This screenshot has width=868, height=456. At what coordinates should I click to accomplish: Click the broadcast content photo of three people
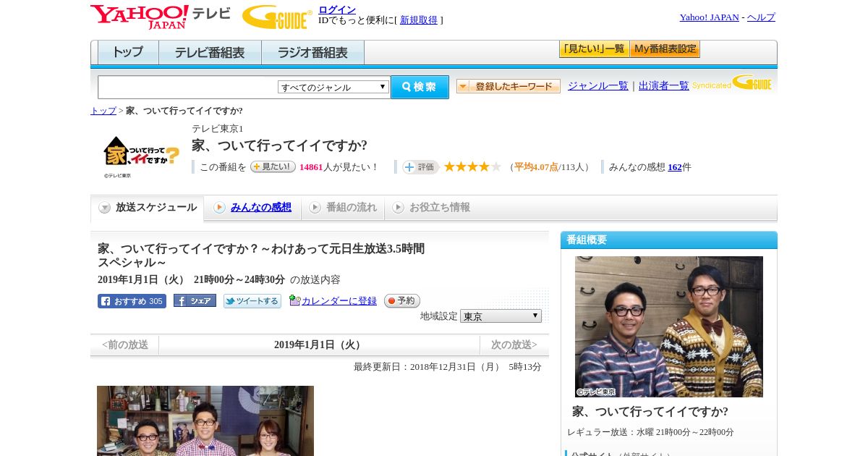[x=205, y=421]
